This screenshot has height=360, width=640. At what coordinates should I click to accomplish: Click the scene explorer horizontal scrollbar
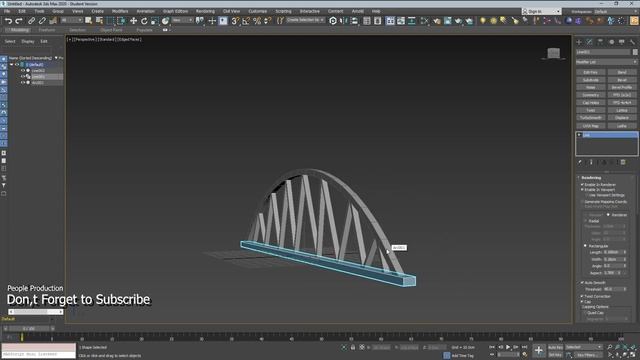(36, 312)
